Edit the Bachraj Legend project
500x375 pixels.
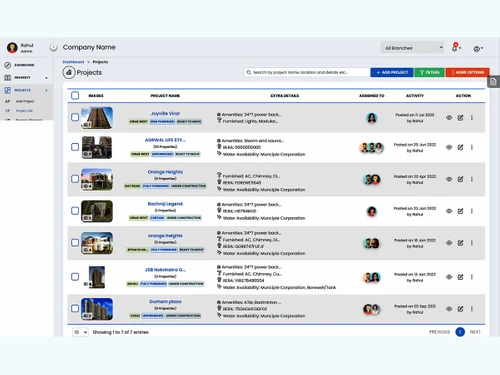pos(460,211)
